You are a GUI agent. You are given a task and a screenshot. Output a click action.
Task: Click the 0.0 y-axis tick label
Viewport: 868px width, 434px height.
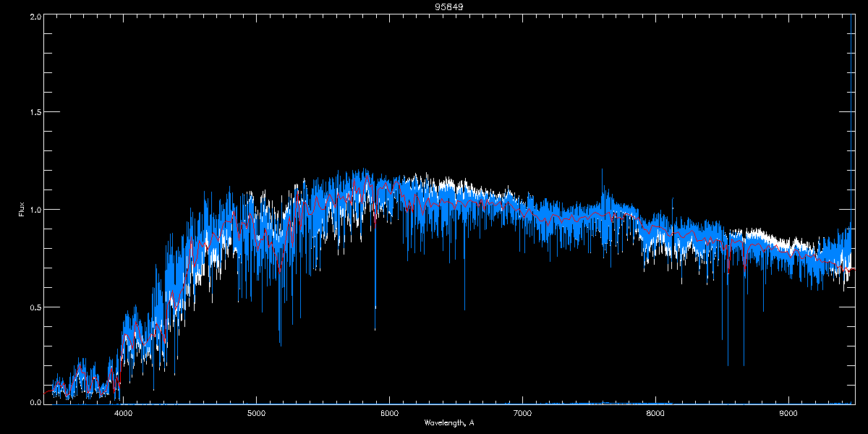pos(35,402)
